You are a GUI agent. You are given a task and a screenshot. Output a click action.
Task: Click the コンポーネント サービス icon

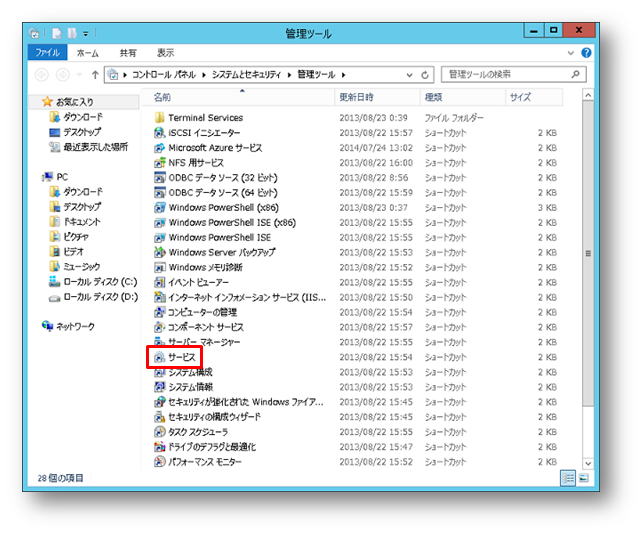point(159,327)
